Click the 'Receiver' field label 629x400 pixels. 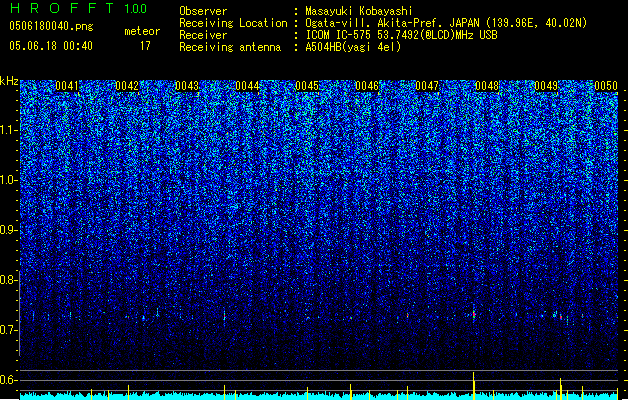pos(203,35)
